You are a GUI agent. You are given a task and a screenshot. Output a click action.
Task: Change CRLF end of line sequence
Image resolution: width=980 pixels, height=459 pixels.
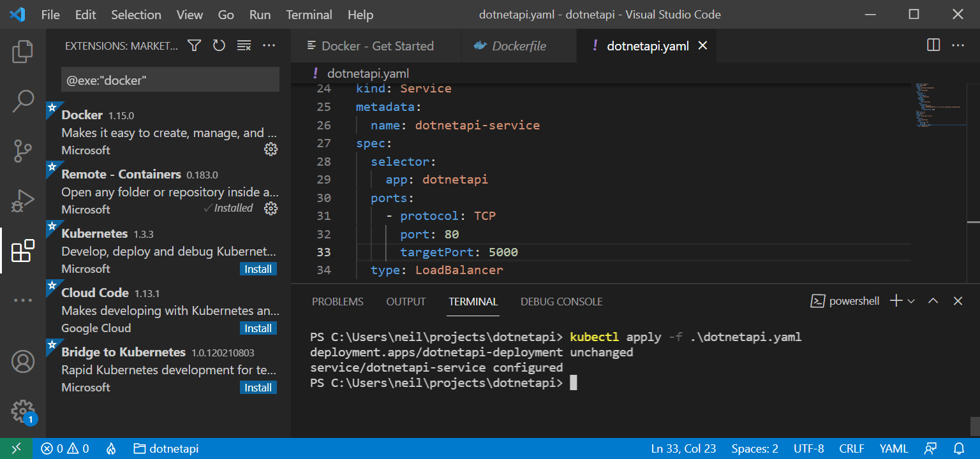[x=852, y=449]
